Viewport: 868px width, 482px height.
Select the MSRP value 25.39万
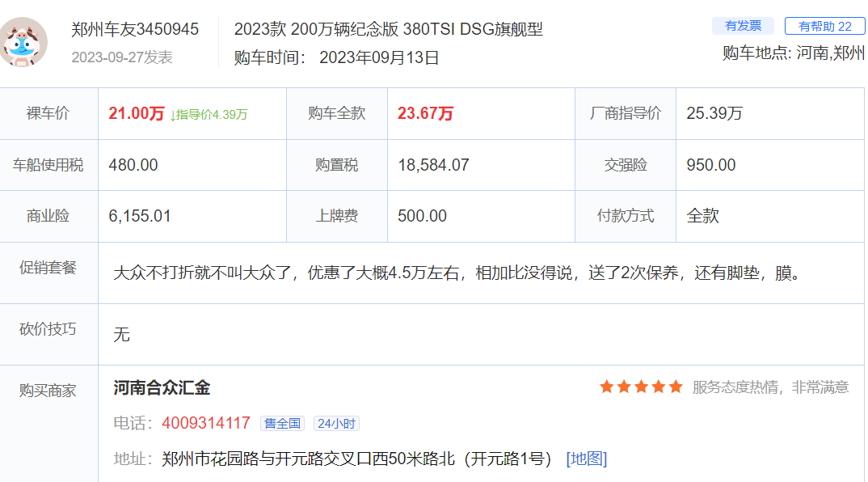click(x=714, y=113)
